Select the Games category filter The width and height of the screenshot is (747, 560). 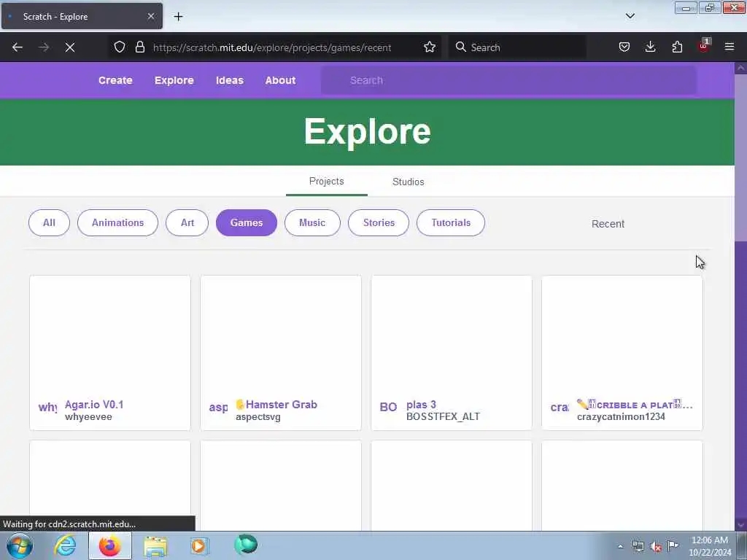click(247, 223)
